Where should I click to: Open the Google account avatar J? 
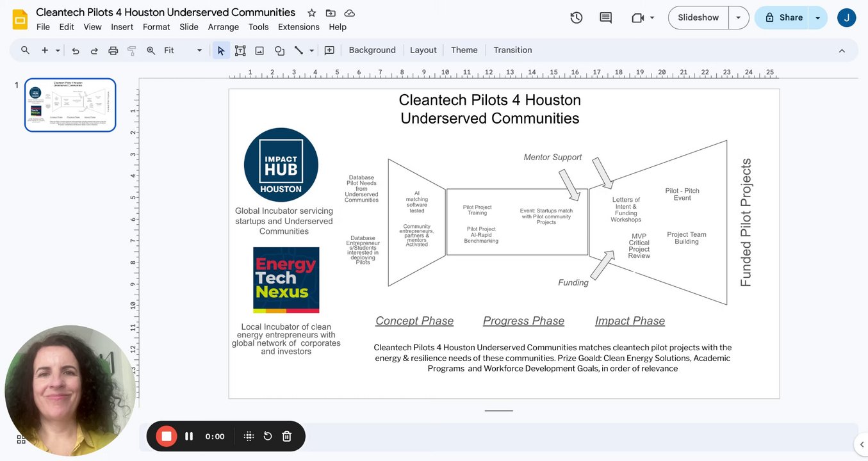point(847,18)
